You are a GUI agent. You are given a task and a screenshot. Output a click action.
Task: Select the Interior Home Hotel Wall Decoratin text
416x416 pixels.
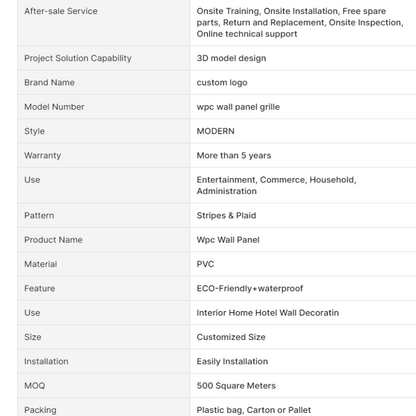[268, 313]
